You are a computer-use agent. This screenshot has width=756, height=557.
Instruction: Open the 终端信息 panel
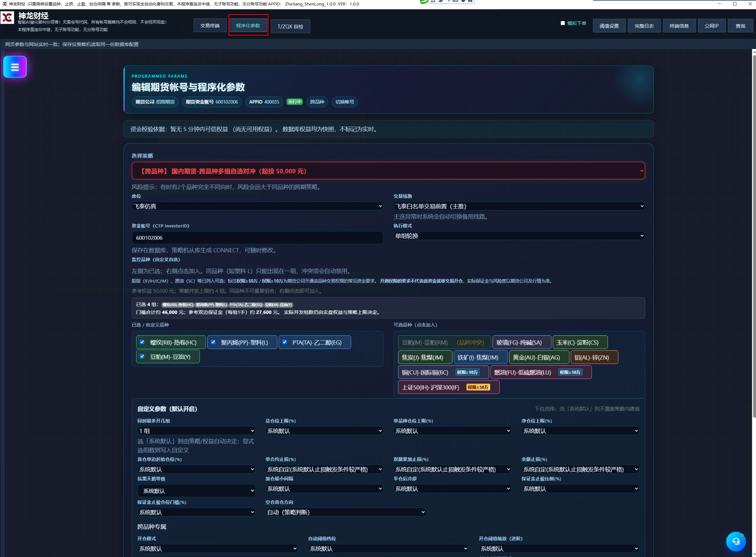coord(679,26)
